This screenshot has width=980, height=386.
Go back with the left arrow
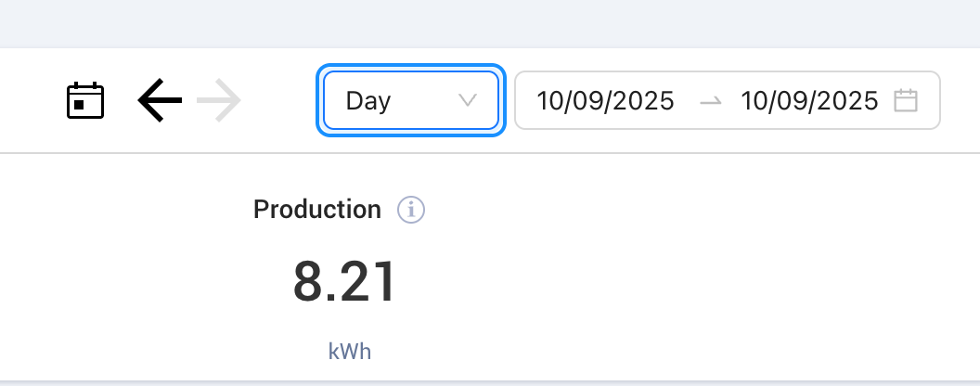point(160,100)
